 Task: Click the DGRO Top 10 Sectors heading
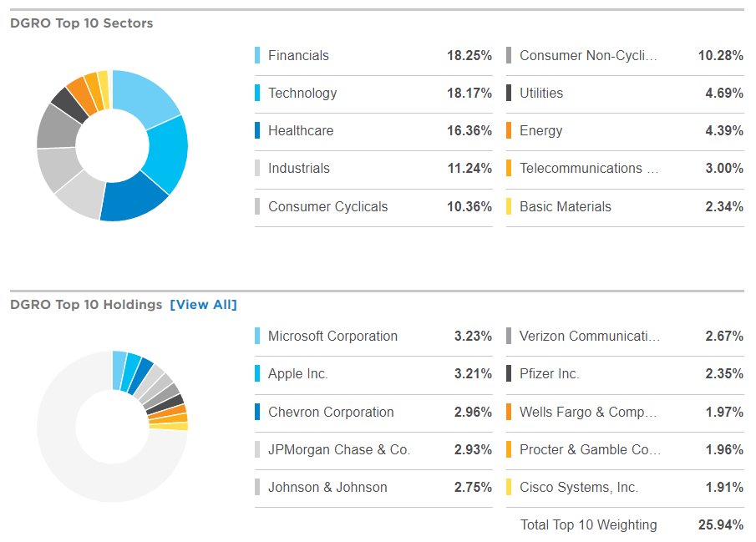coord(81,23)
